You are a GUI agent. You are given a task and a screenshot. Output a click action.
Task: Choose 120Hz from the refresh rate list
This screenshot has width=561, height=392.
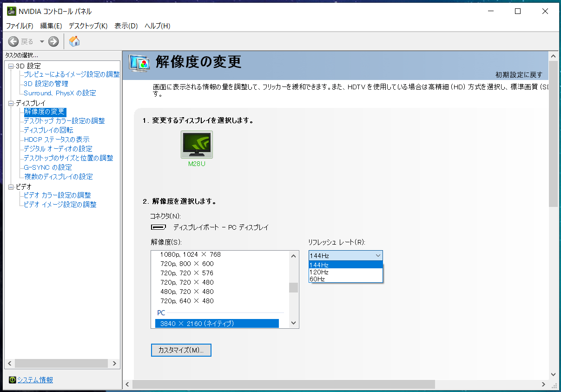[345, 272]
